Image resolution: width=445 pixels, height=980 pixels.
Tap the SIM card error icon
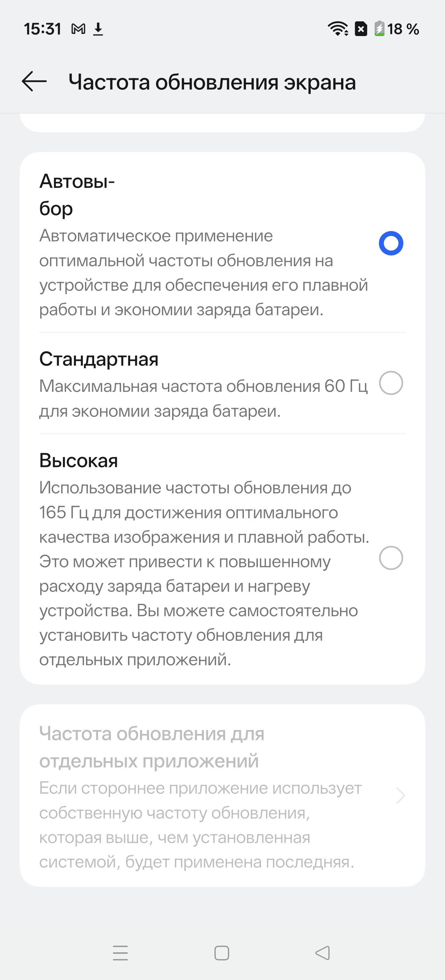(361, 29)
